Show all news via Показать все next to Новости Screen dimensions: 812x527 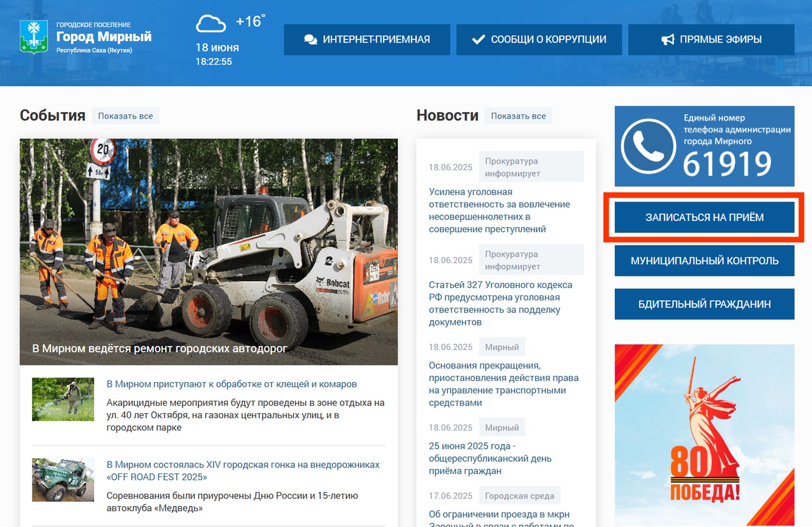[x=518, y=116]
